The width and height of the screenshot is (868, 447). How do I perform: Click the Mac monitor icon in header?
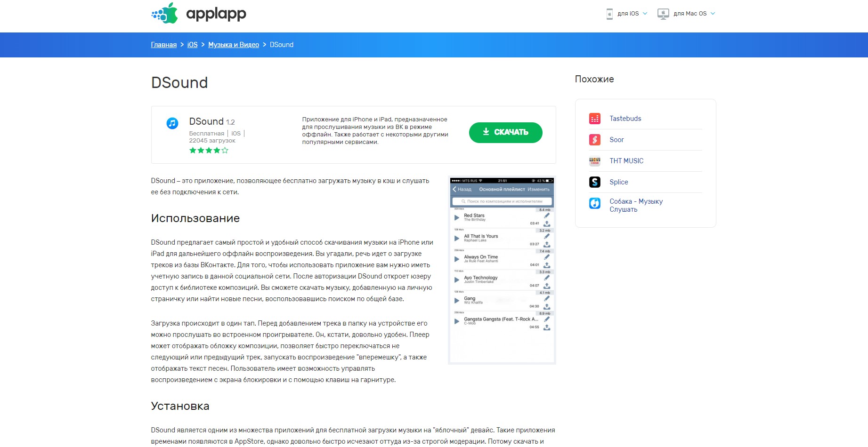tap(663, 14)
